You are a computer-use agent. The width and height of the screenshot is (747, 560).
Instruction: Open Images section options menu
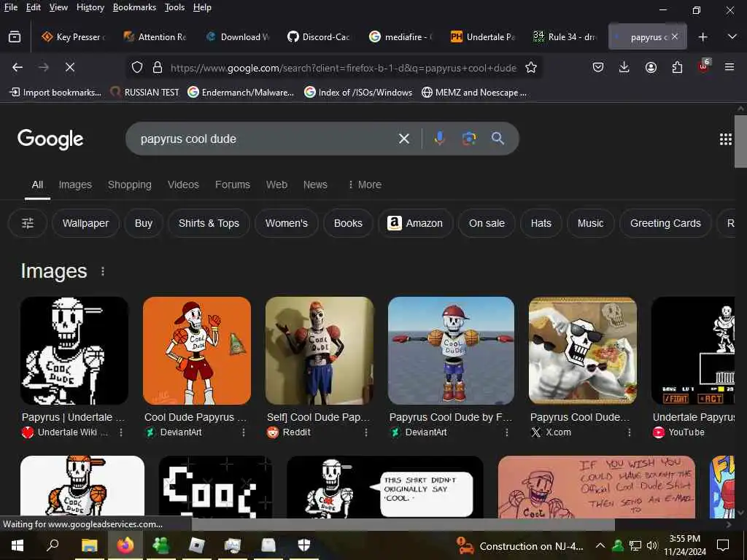(x=103, y=271)
